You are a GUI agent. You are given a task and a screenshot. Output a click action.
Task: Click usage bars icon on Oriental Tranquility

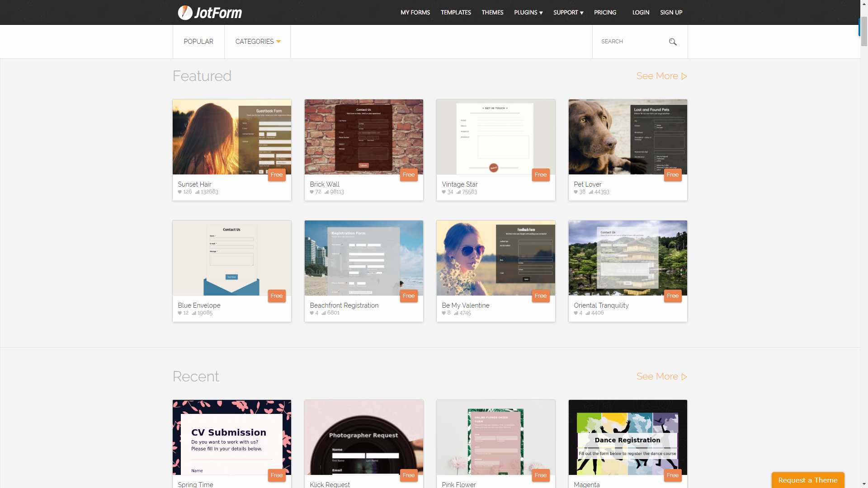pos(588,313)
